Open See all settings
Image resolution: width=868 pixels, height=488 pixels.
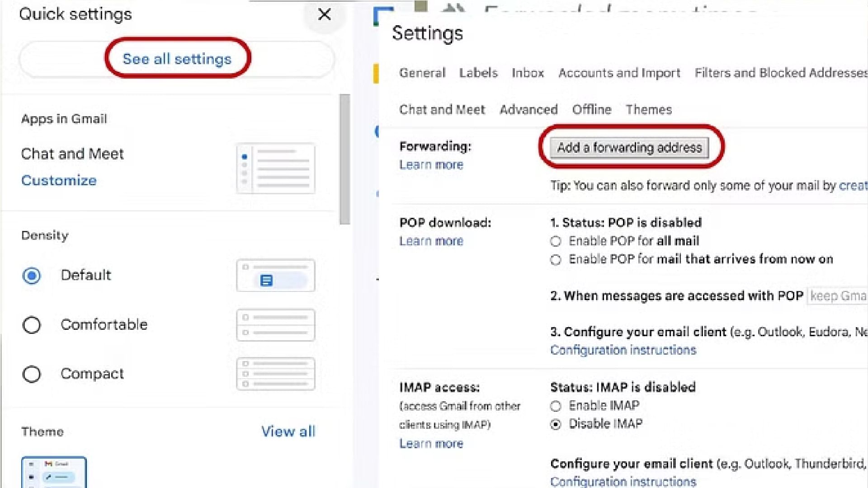click(177, 59)
